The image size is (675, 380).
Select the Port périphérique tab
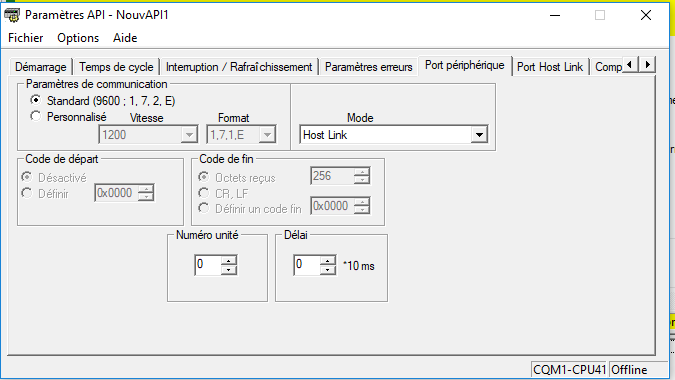pyautogui.click(x=464, y=65)
